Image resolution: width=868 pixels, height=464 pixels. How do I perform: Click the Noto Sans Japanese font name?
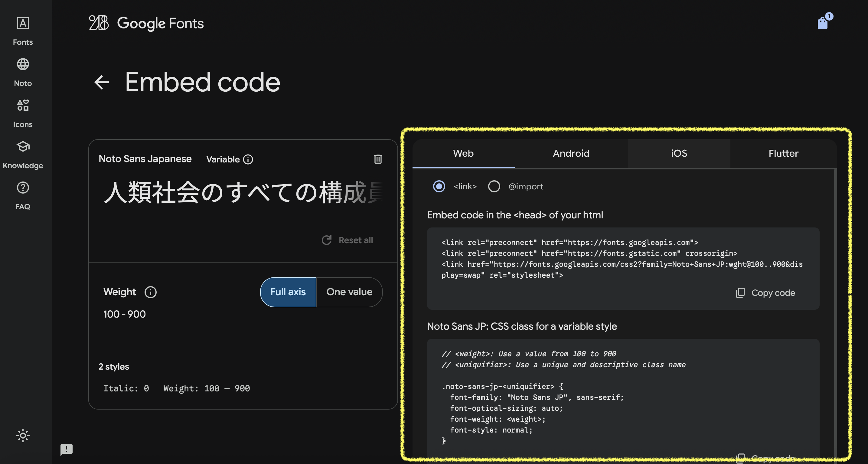tap(145, 159)
